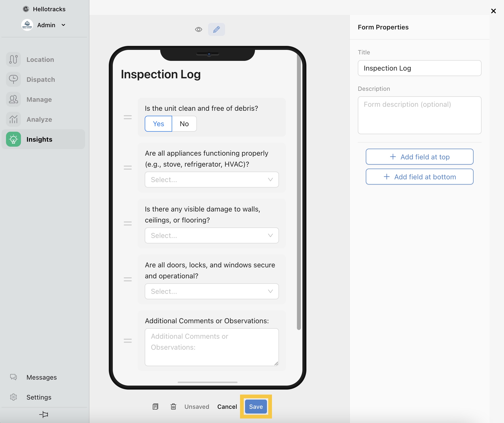Click Add field at top button
Viewport: 504px width, 423px height.
tap(419, 157)
